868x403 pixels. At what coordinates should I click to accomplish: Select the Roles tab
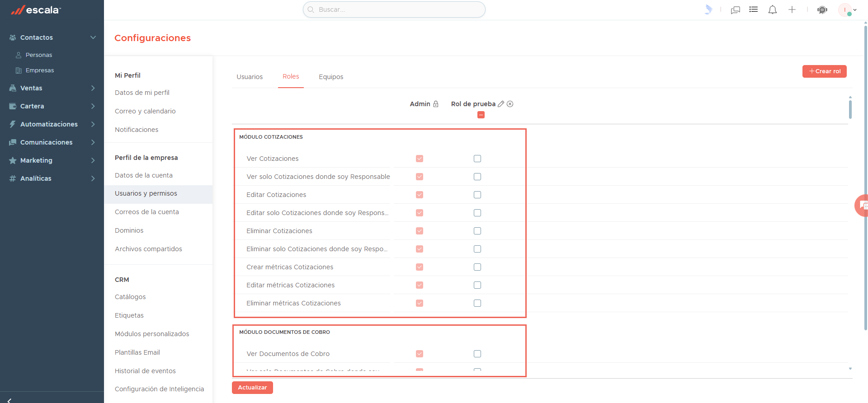[291, 76]
